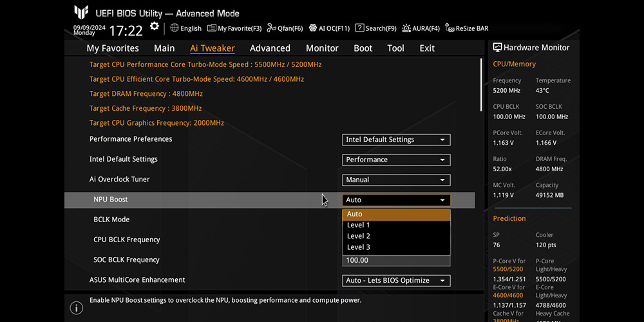Click the ReSize BAR icon
The width and height of the screenshot is (644, 322).
pyautogui.click(x=450, y=28)
